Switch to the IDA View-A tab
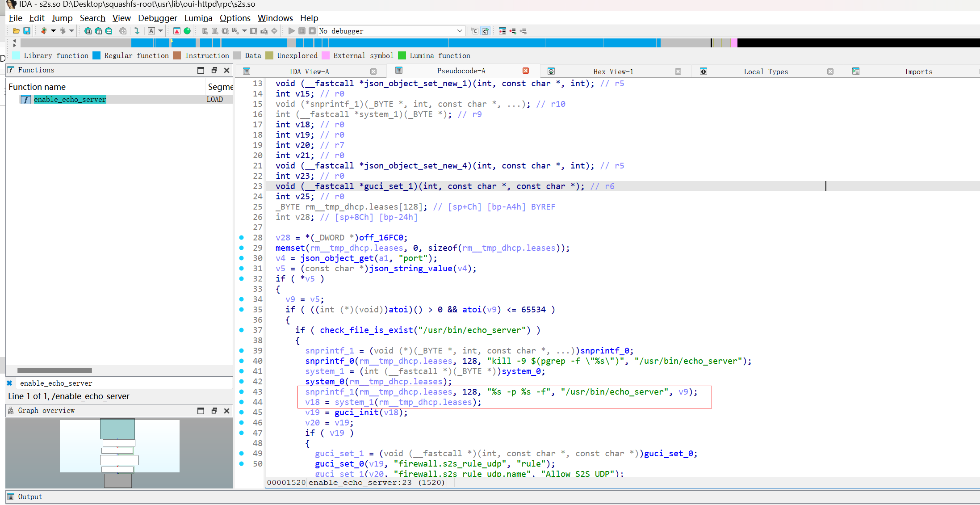 tap(309, 72)
